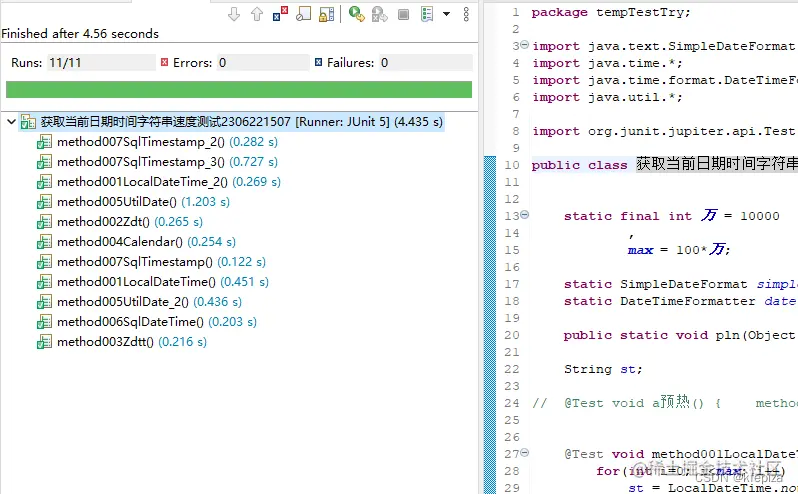Select test suite icon next to 获取当前日期时间字符串速度测试
The height and width of the screenshot is (494, 798).
tap(28, 122)
